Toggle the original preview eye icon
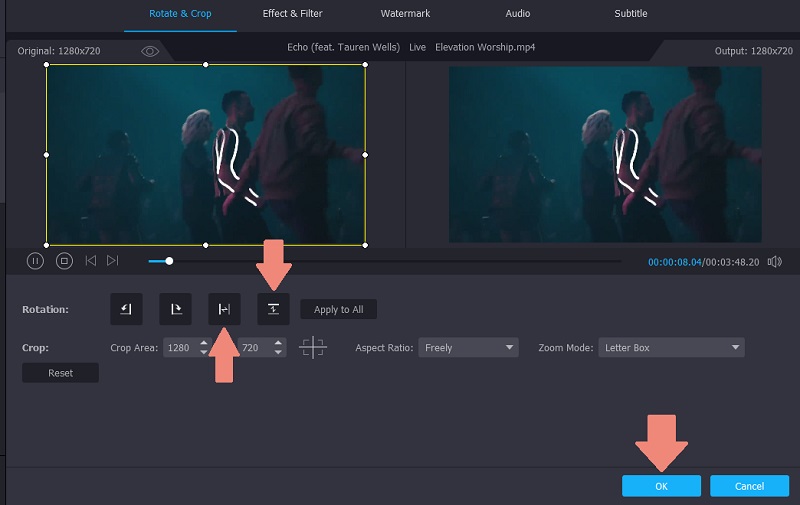Screen dimensions: 800x505 [150, 50]
